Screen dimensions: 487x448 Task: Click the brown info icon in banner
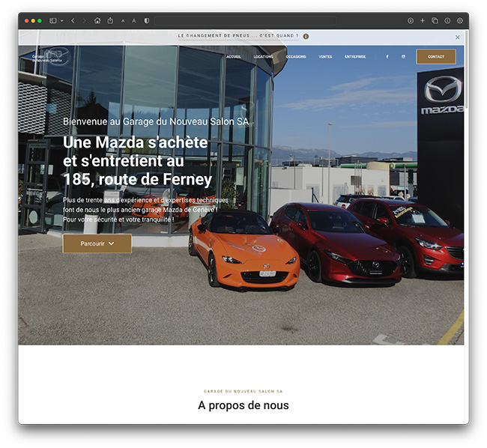point(306,36)
